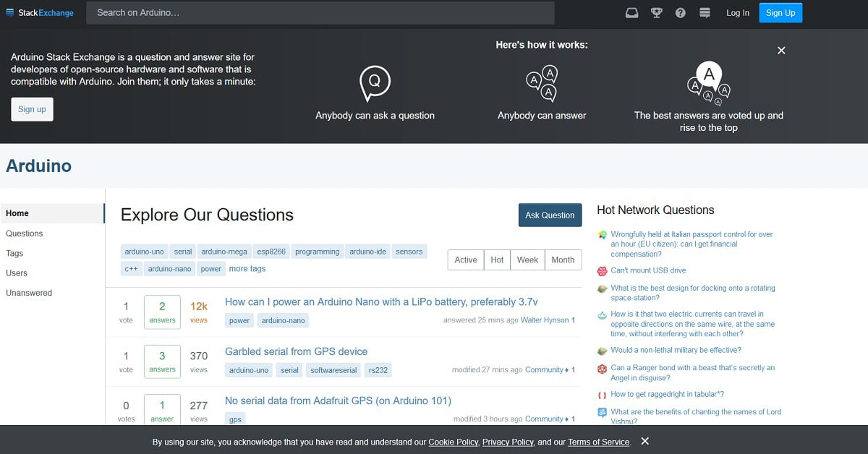This screenshot has width=868, height=454.
Task: Click the Ask Question button
Action: pos(550,215)
